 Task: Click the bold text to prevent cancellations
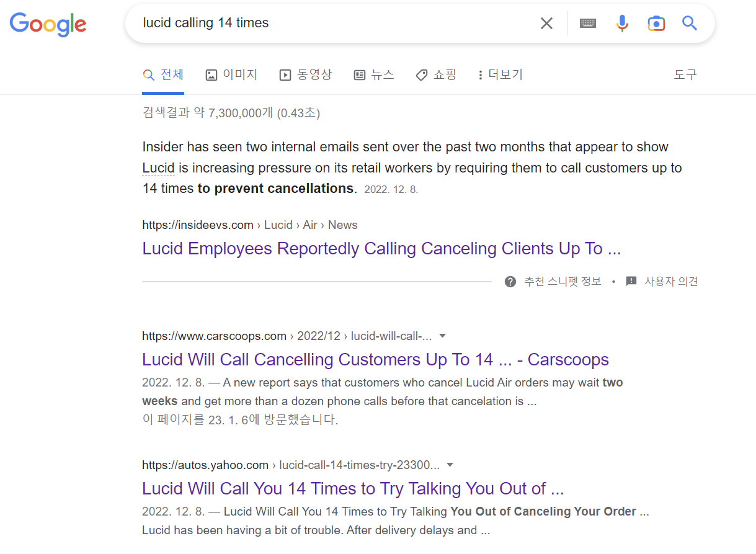coord(275,189)
